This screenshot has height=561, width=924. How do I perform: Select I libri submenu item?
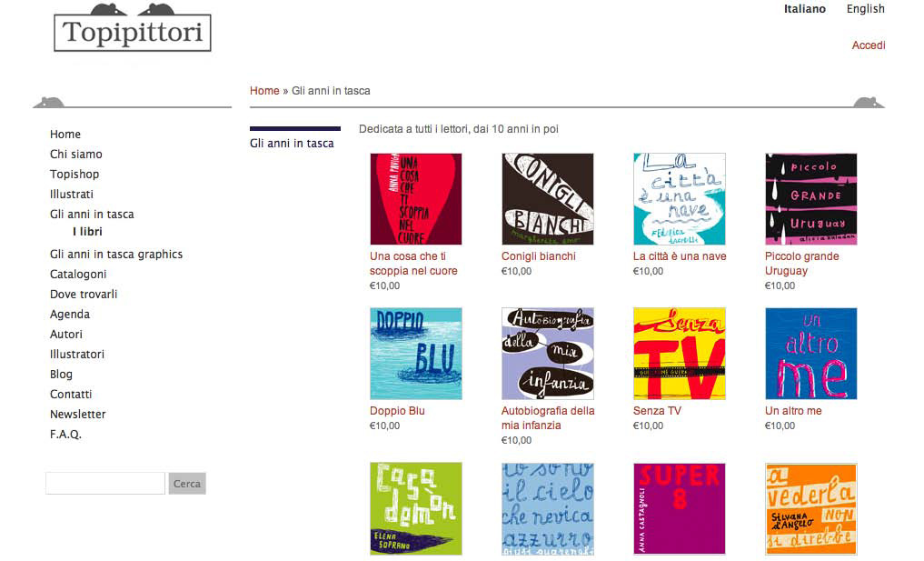coord(87,232)
